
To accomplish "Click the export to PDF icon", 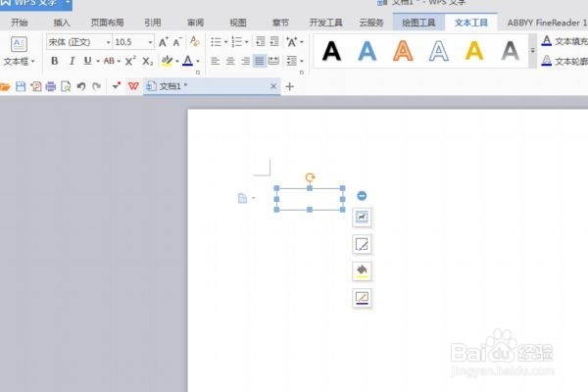I will (36, 86).
